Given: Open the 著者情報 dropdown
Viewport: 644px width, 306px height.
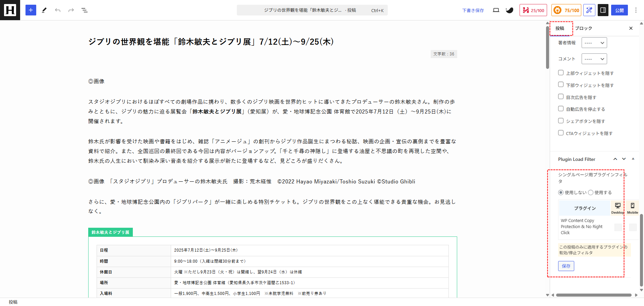Looking at the screenshot, I should 594,43.
